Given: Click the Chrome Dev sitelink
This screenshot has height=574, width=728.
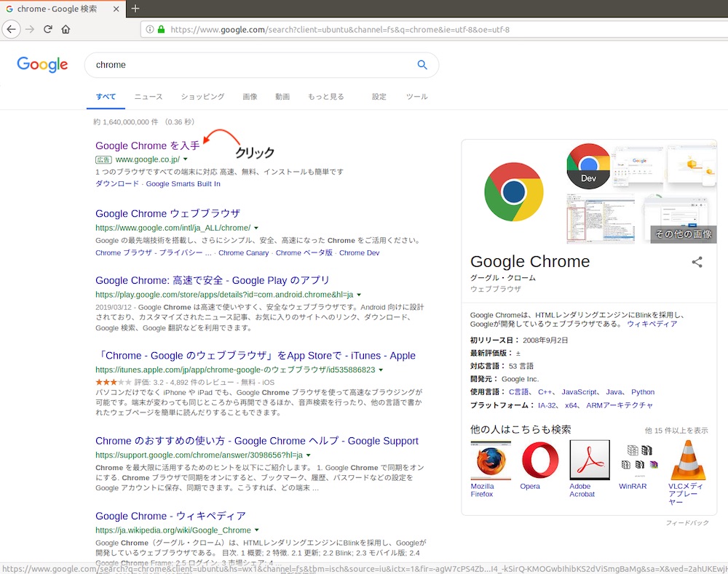Looking at the screenshot, I should click(x=359, y=253).
